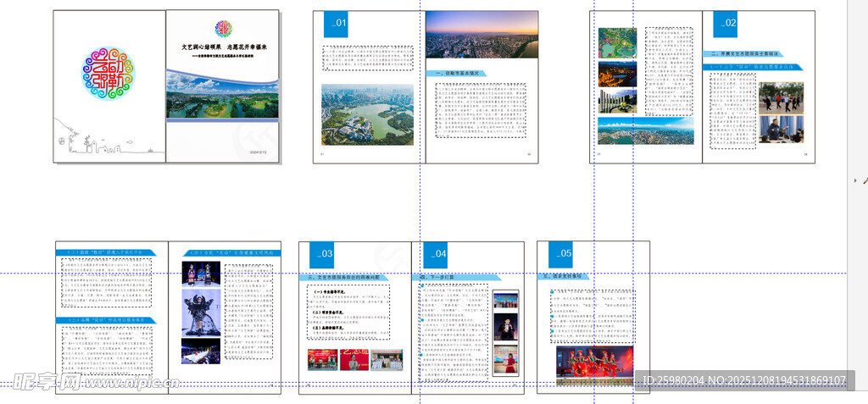The image size is (868, 404).
Task: Select the small round logo above the cover title
Action: pos(223,29)
